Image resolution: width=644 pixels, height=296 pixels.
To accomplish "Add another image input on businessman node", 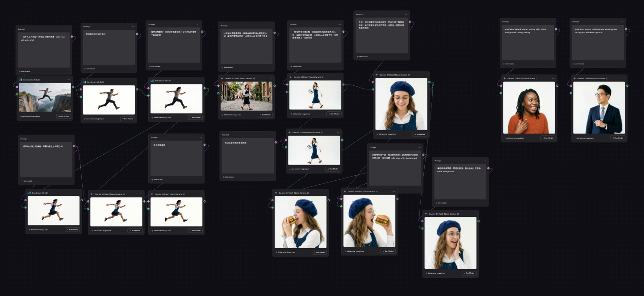I will click(584, 138).
